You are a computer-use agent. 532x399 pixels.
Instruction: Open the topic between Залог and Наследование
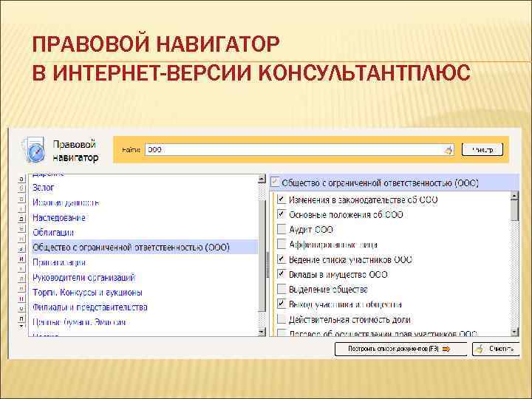pos(66,203)
